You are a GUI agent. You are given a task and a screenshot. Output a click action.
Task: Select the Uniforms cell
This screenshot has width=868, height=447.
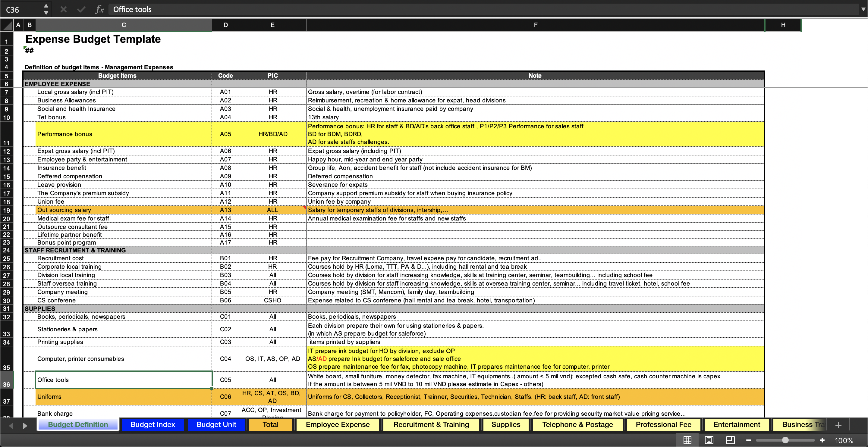[124, 396]
